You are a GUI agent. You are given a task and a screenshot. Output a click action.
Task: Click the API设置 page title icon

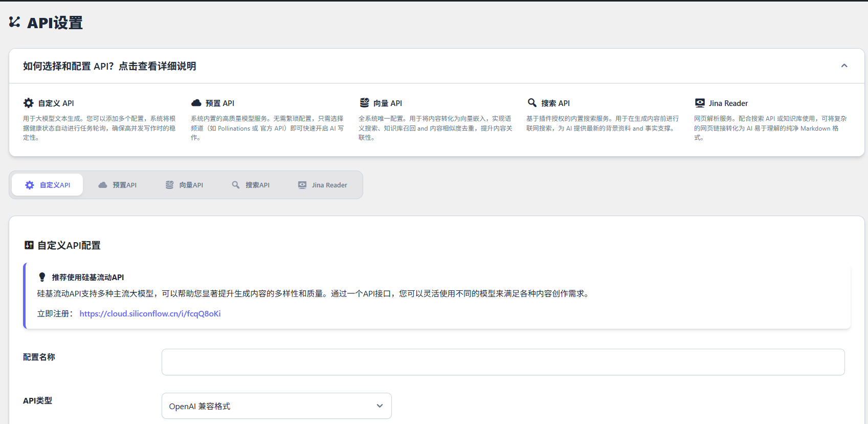click(x=15, y=22)
